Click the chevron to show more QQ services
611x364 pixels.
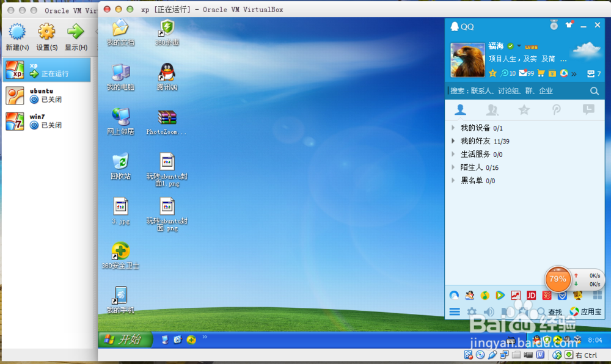click(x=574, y=73)
